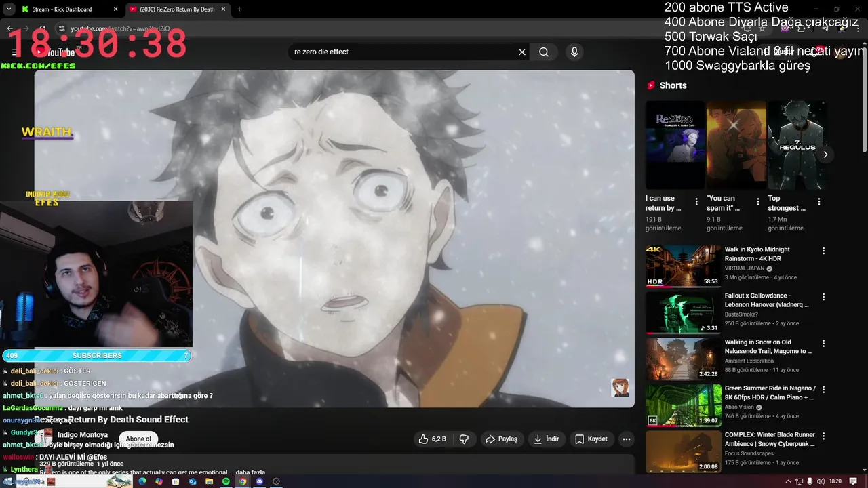Click the youtube.com address bar URL
868x488 pixels.
pos(121,28)
